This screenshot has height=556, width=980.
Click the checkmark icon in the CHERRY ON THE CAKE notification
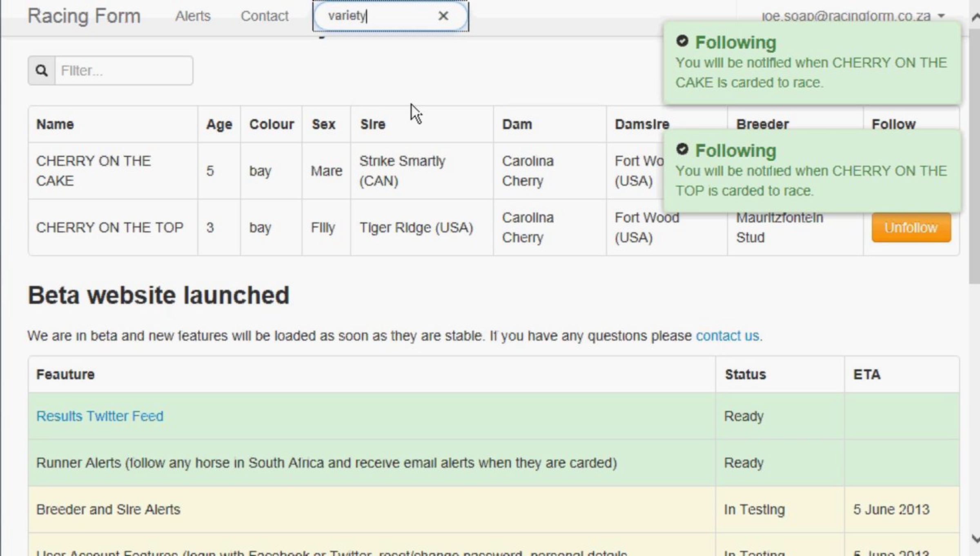tap(682, 41)
